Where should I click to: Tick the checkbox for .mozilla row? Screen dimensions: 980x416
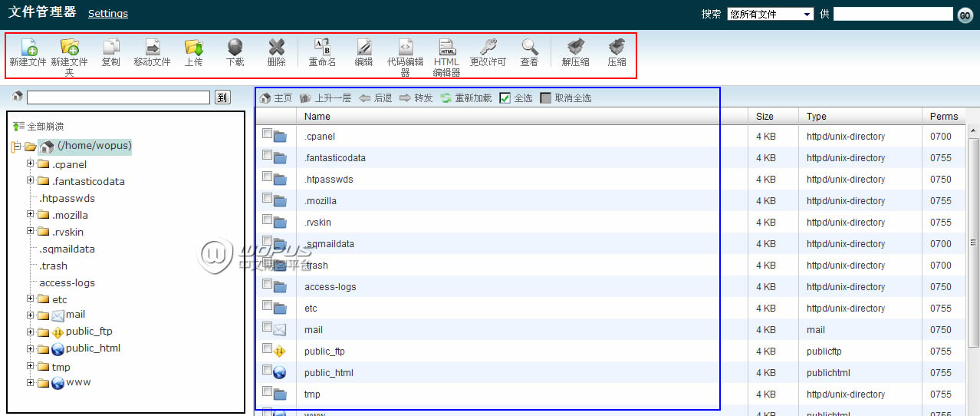(267, 198)
